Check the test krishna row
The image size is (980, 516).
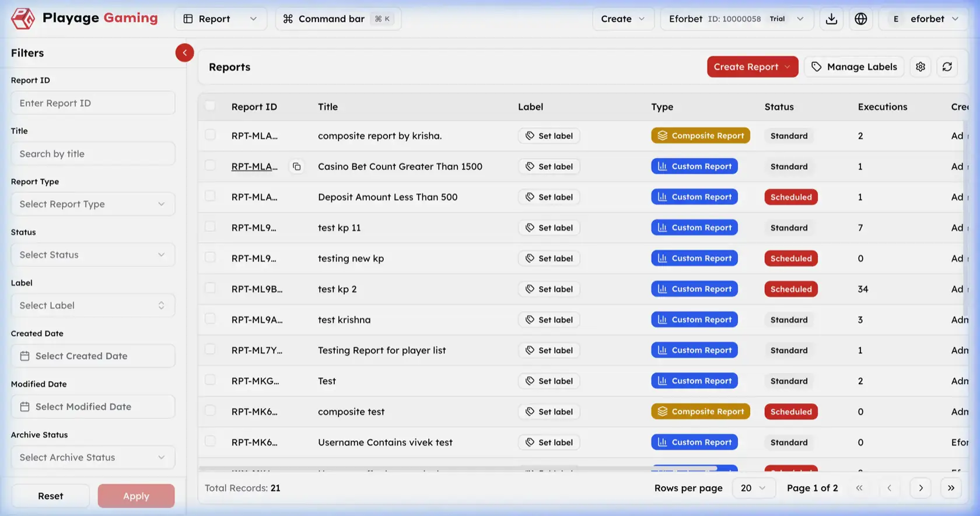(x=210, y=319)
